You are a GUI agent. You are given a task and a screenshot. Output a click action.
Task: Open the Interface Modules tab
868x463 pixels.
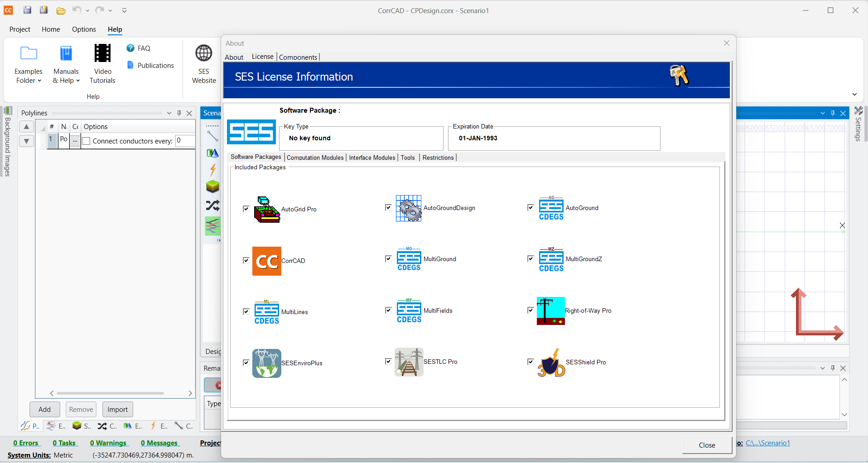pos(372,158)
